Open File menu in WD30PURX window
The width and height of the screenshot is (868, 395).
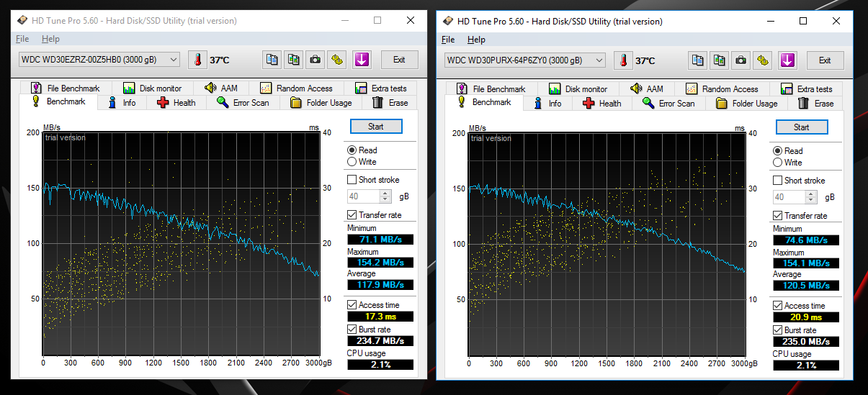(448, 40)
